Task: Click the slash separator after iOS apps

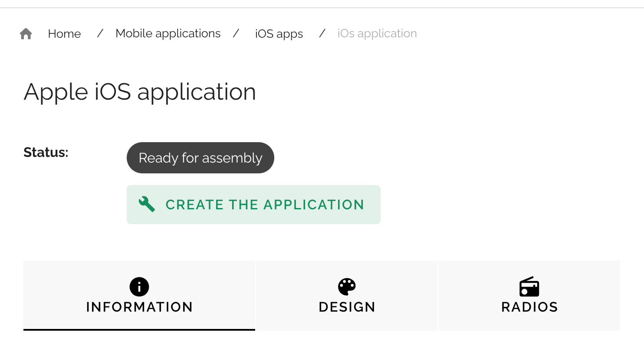Action: pos(322,33)
